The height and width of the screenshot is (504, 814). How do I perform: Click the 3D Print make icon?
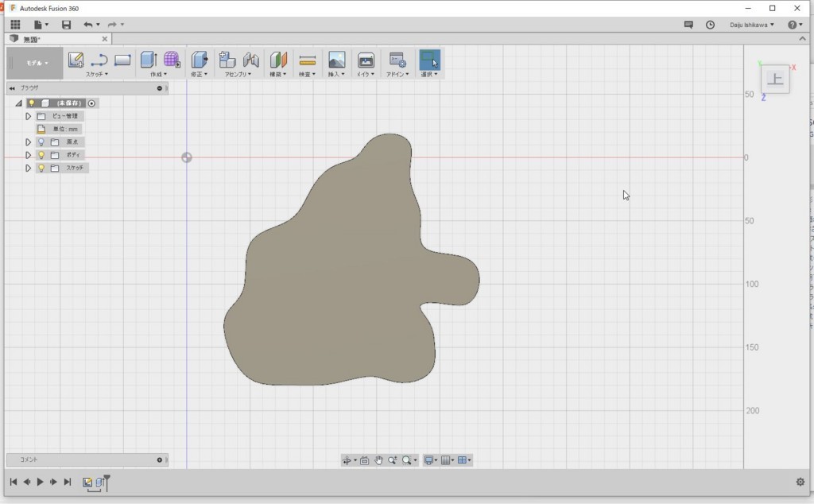[366, 60]
